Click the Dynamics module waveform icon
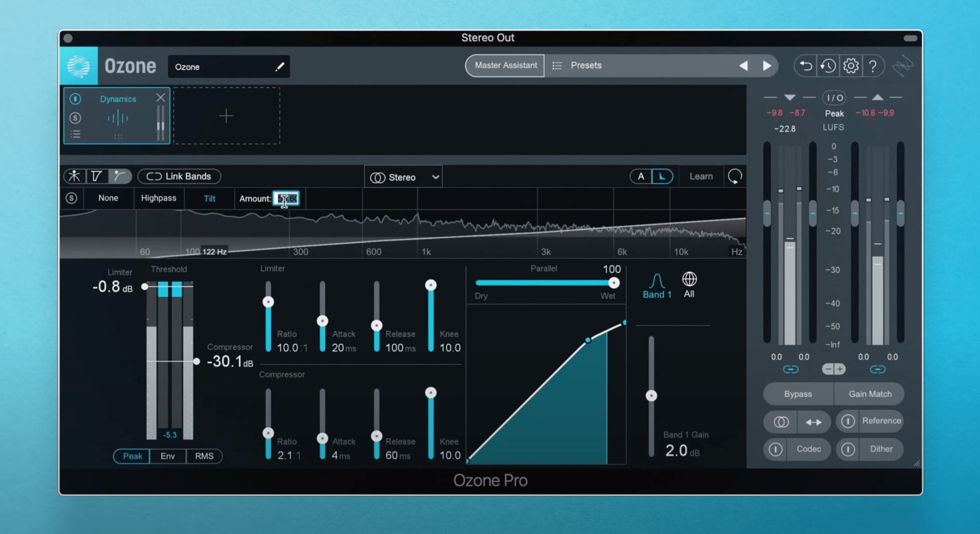Viewport: 980px width, 534px height. 118,117
